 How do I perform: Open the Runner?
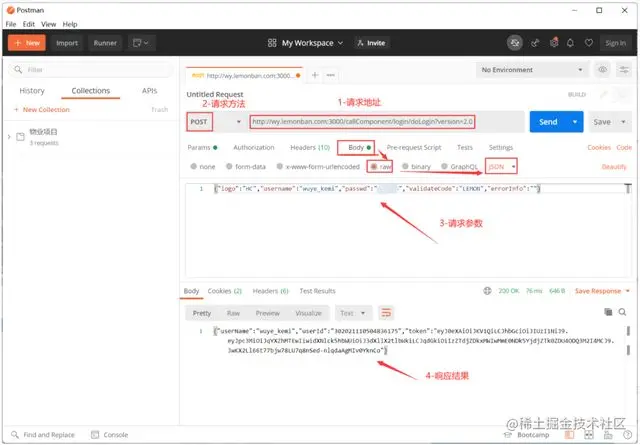(105, 43)
